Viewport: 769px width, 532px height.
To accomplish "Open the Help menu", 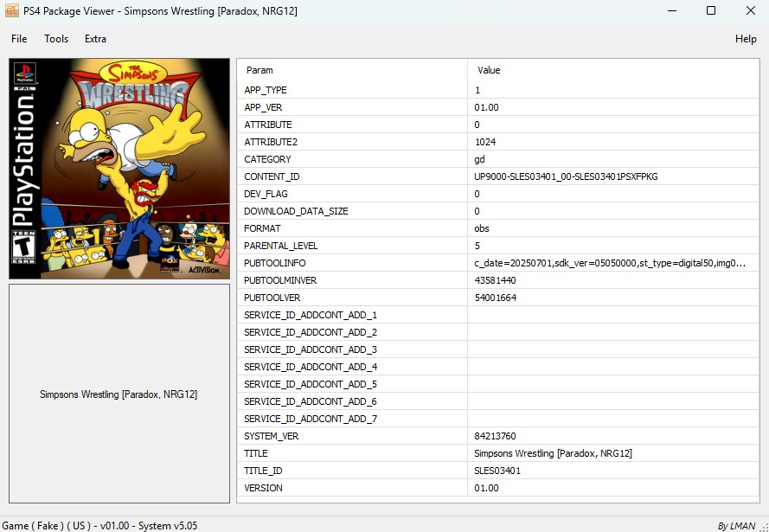I will 746,39.
